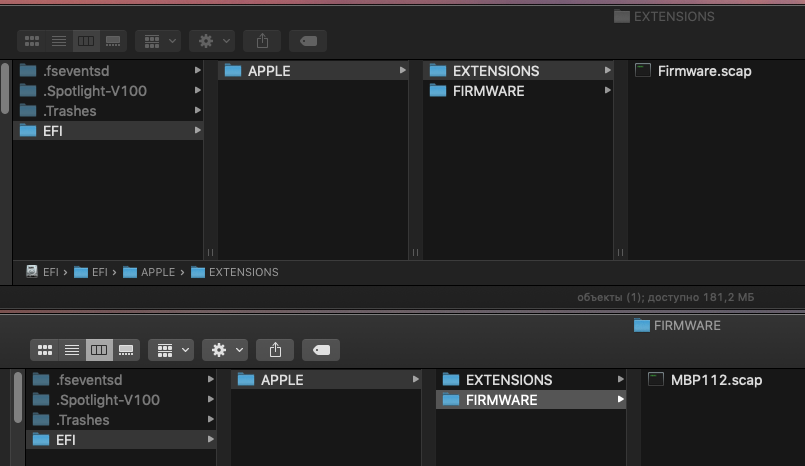Switch lower Finder window to icon view
Image resolution: width=805 pixels, height=466 pixels.
(45, 350)
